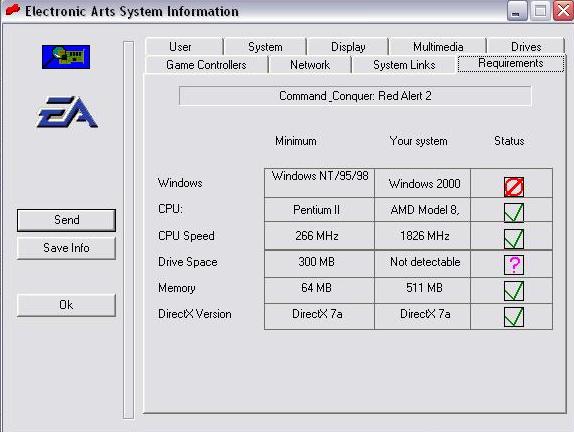Click the green checkmark for CPU Speed

click(514, 239)
